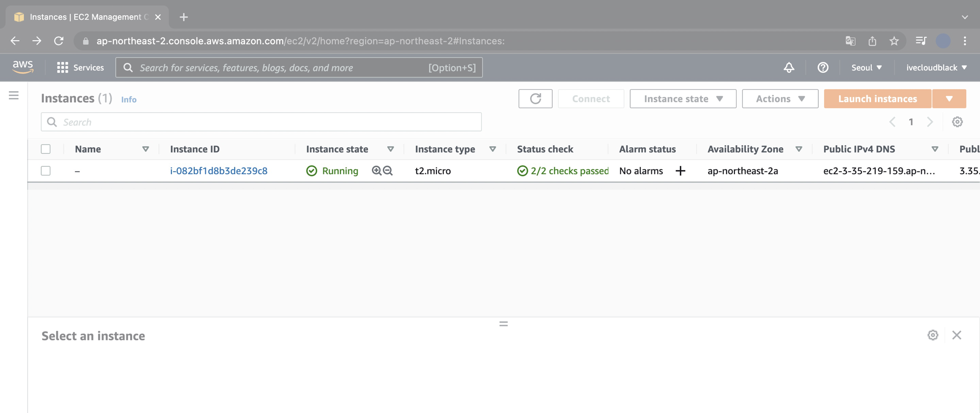Image resolution: width=980 pixels, height=413 pixels.
Task: Open the notifications bell icon
Action: tap(789, 67)
